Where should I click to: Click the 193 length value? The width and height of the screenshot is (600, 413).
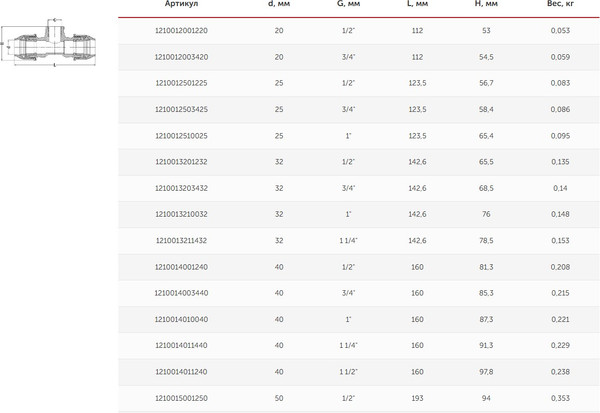click(x=417, y=397)
